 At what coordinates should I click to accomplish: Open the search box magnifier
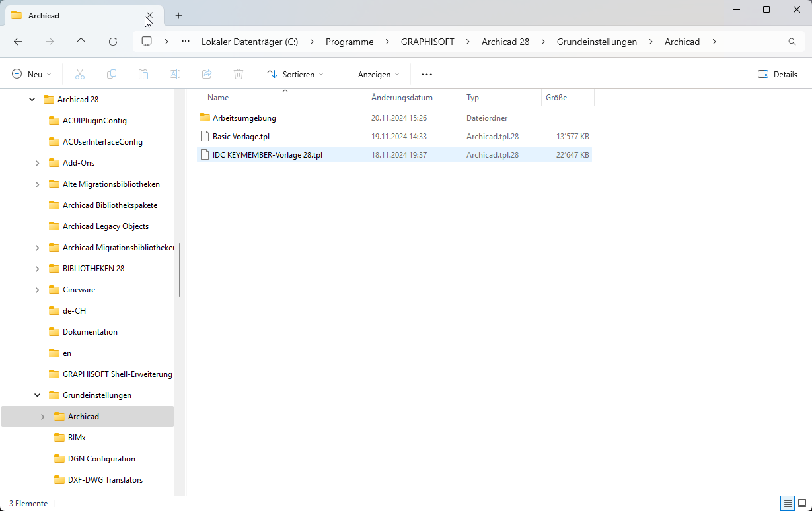coord(792,42)
